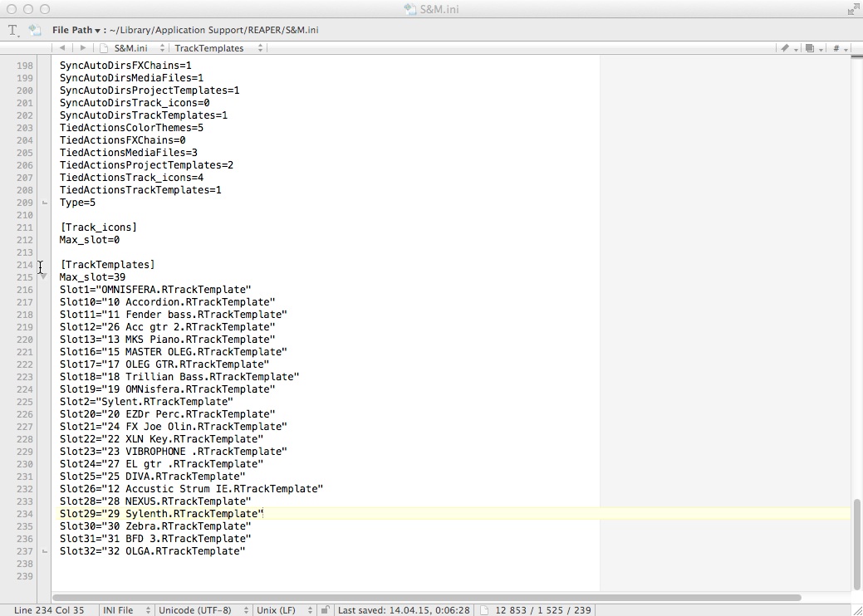The height and width of the screenshot is (616, 863).
Task: Click the Slot19 OMNisfera line
Action: coord(167,389)
